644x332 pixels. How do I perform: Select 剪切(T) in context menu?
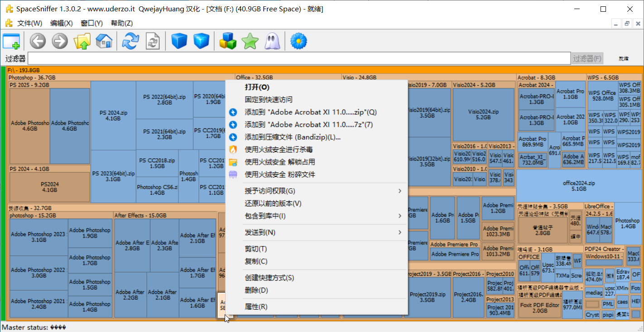point(317,249)
